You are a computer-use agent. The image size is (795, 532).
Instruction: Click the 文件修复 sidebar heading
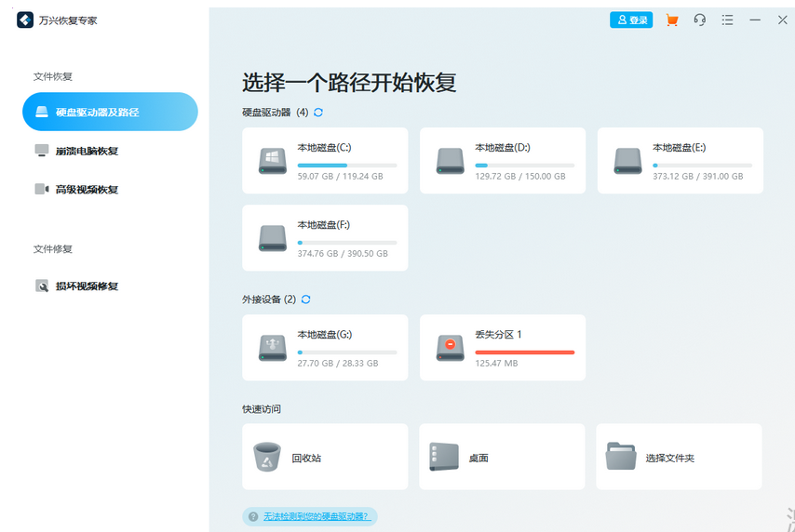pos(53,248)
